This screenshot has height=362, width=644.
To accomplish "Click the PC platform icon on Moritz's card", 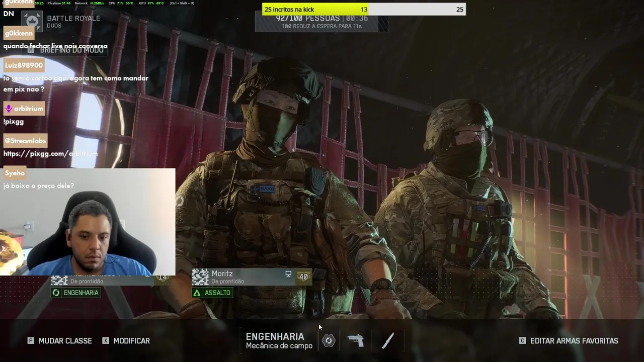I will [x=288, y=274].
